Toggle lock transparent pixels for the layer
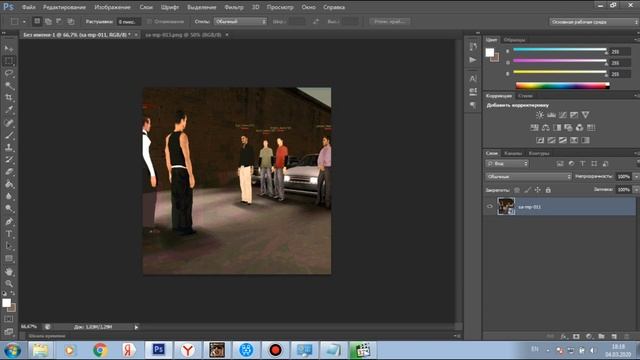 (517, 190)
